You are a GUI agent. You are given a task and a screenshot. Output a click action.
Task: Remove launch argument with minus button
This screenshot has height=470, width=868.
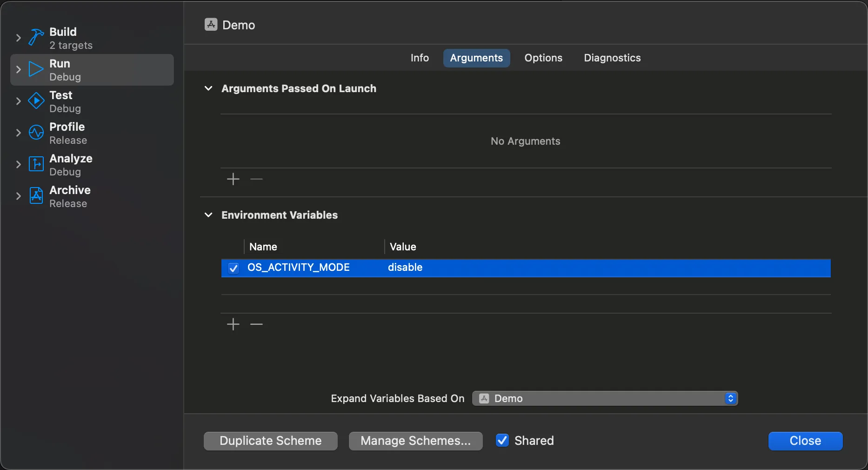click(x=256, y=179)
